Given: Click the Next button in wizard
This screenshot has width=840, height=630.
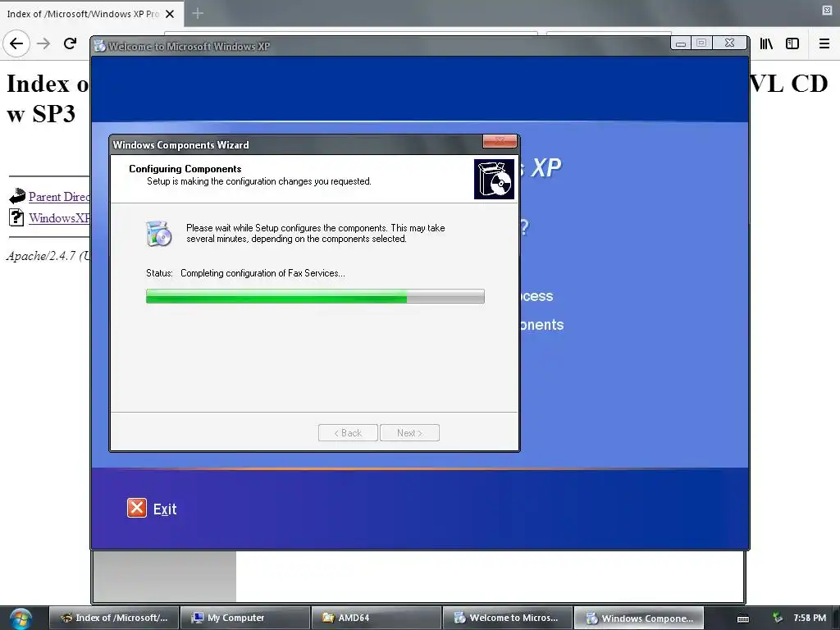Looking at the screenshot, I should click(x=410, y=433).
